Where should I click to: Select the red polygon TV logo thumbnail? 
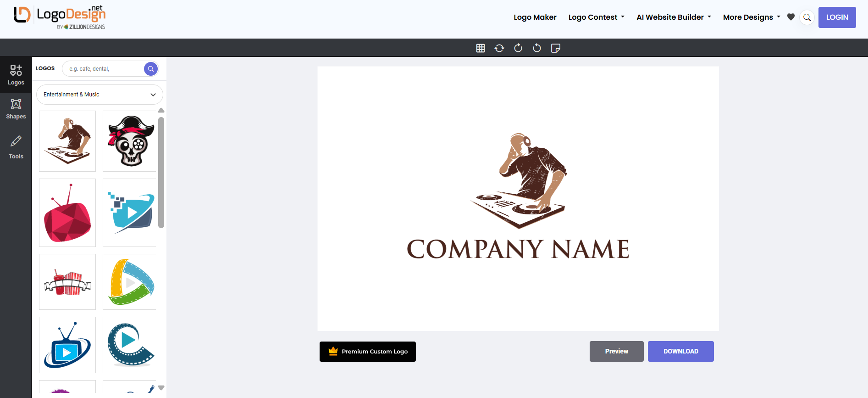67,213
